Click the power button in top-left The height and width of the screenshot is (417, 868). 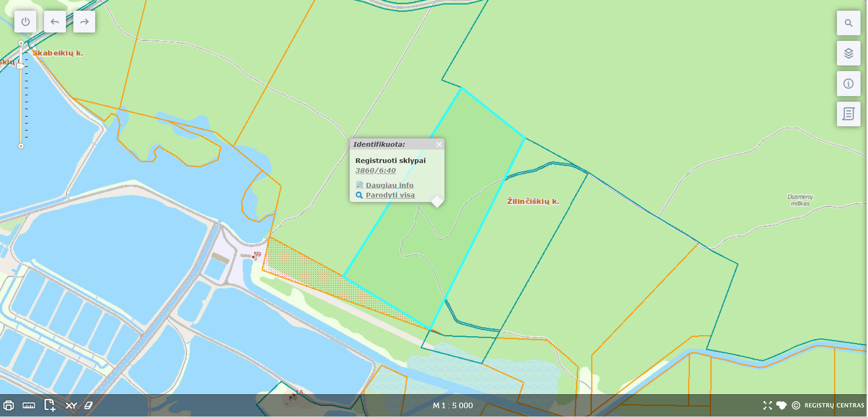click(26, 22)
